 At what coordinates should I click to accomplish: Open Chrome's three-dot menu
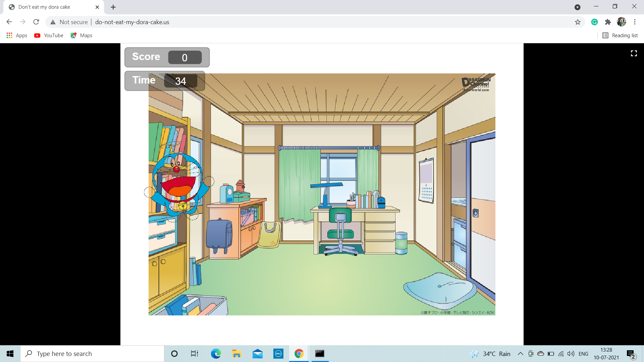point(635,22)
